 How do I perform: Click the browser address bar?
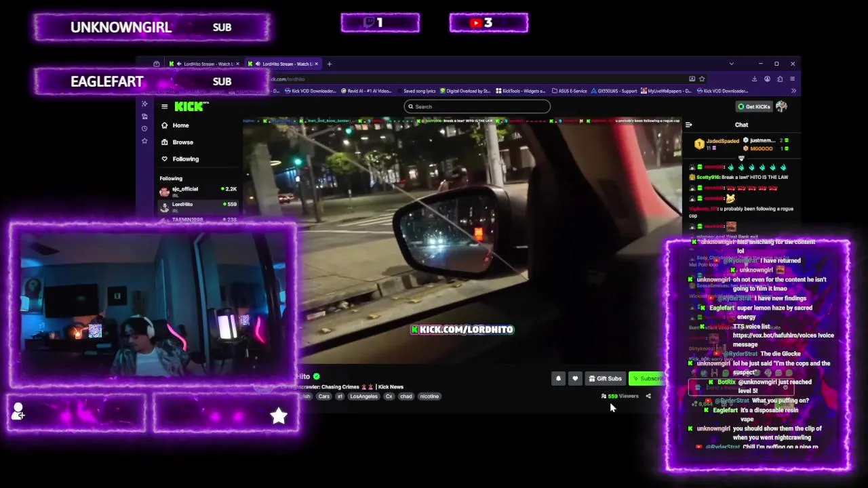click(475, 79)
